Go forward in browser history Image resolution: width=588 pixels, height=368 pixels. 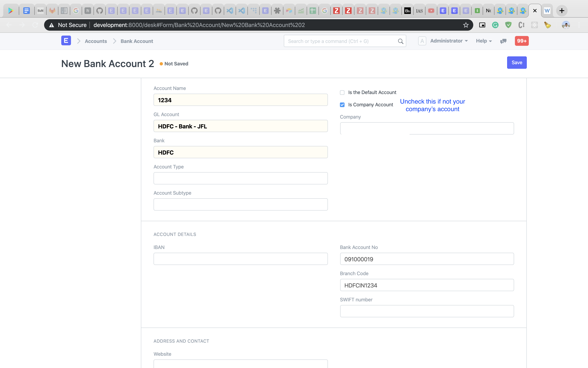(22, 25)
